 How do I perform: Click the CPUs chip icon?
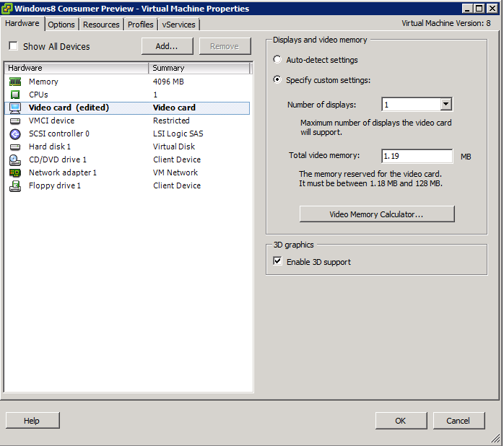(15, 95)
